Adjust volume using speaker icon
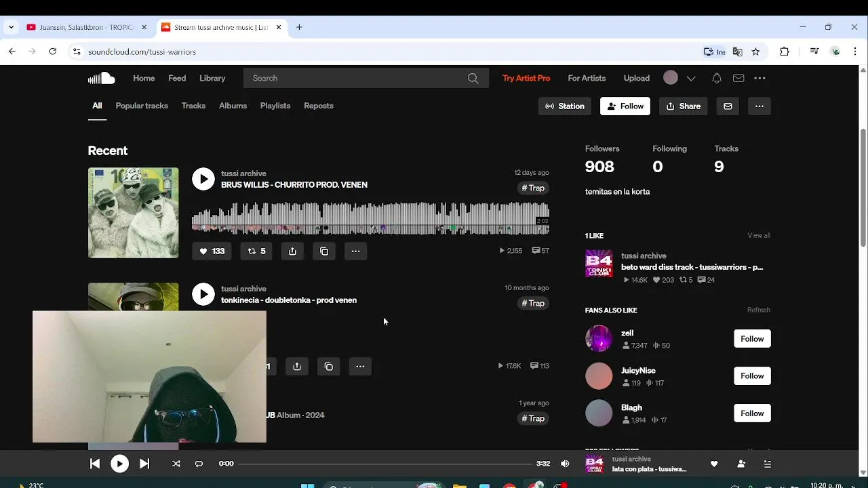Viewport: 868px width, 488px height. pyautogui.click(x=565, y=464)
